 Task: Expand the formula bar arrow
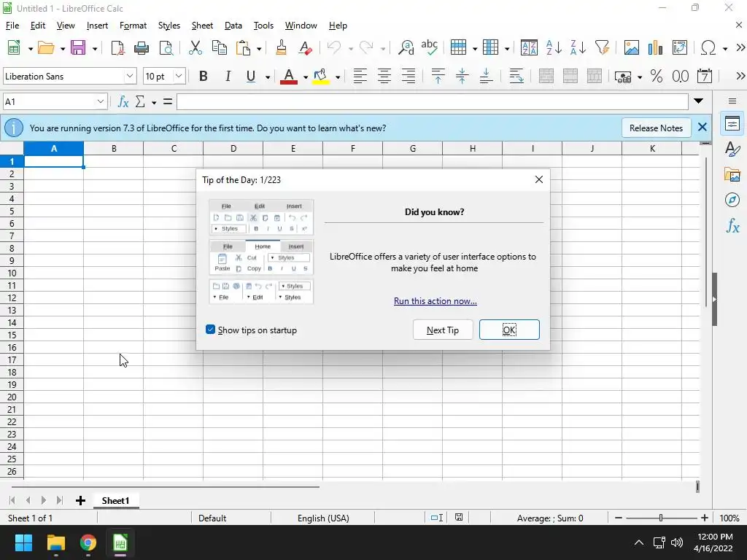point(698,101)
